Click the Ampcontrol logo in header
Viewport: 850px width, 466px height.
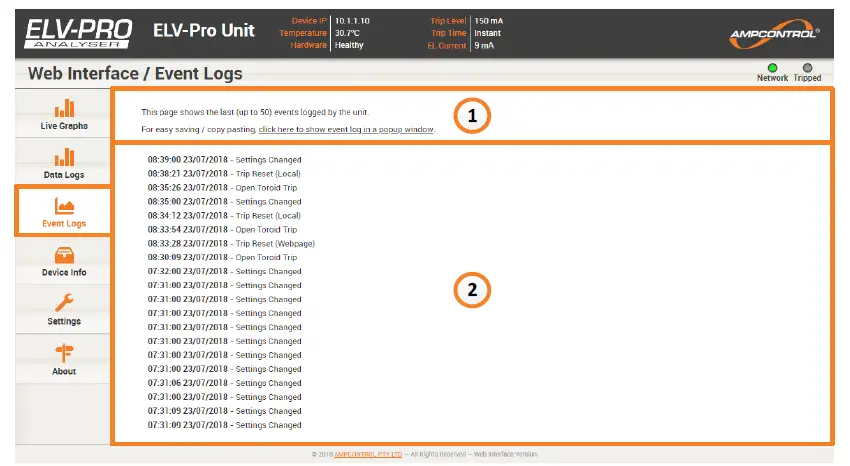pyautogui.click(x=774, y=34)
